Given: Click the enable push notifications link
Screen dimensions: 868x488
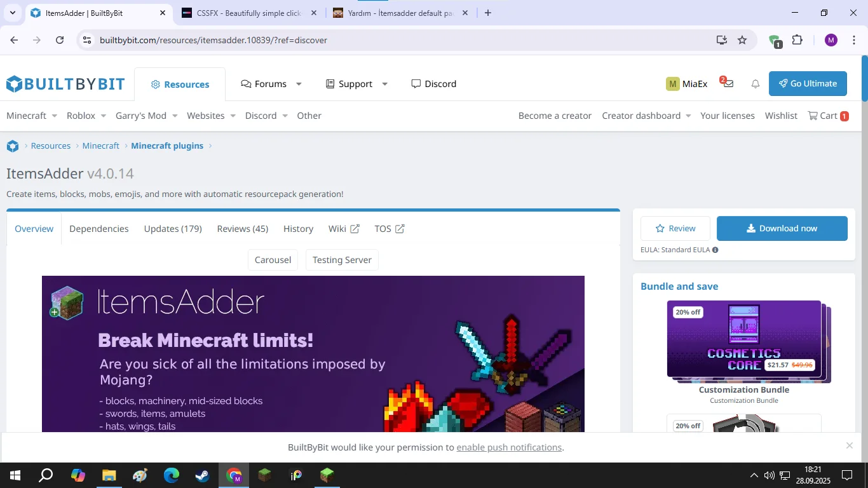Looking at the screenshot, I should pyautogui.click(x=509, y=447).
